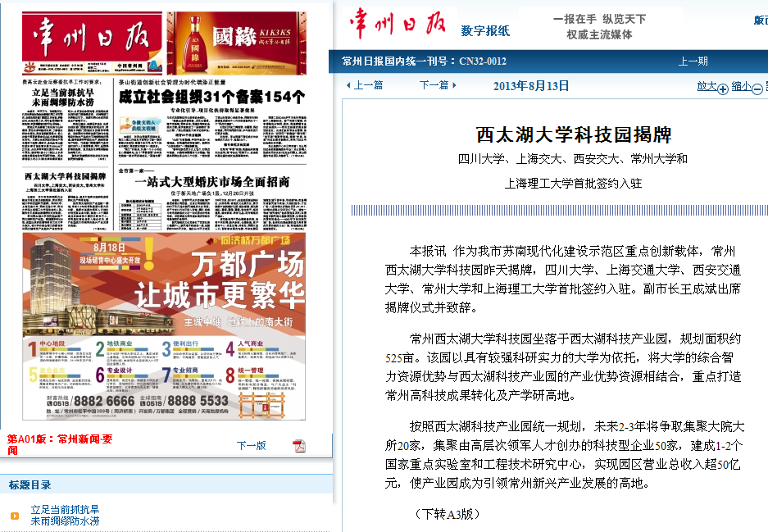
Task: Click 缩小 to shrink text
Action: [x=741, y=86]
